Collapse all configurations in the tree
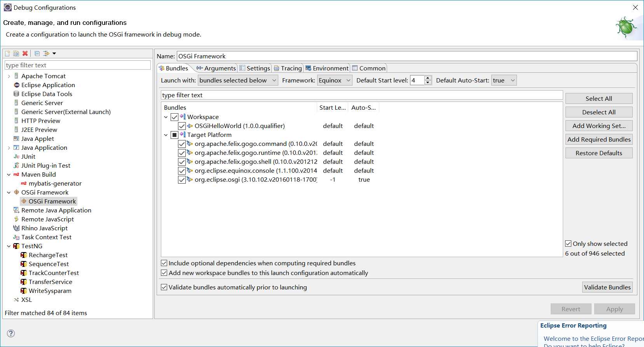Image resolution: width=644 pixels, height=347 pixels. [x=37, y=53]
